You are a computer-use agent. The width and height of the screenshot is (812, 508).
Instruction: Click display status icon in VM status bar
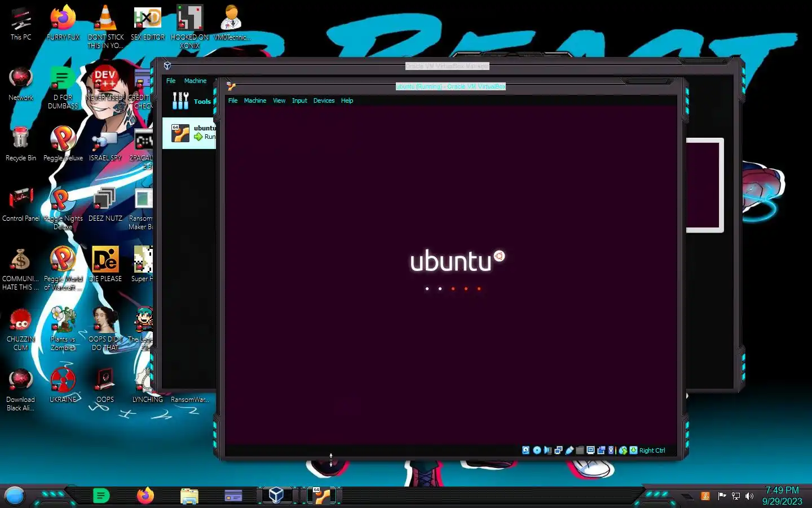tap(590, 450)
